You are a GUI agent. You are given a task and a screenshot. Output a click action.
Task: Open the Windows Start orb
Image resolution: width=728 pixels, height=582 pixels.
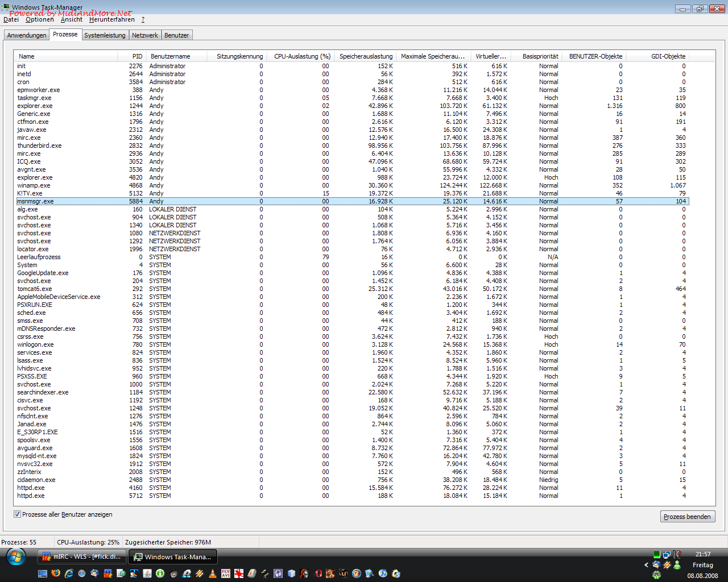point(16,557)
